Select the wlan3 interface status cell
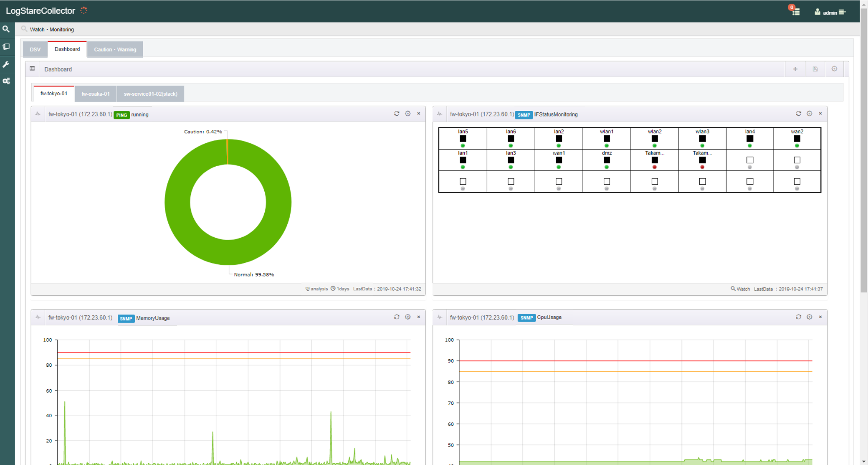This screenshot has width=868, height=467. click(x=702, y=138)
